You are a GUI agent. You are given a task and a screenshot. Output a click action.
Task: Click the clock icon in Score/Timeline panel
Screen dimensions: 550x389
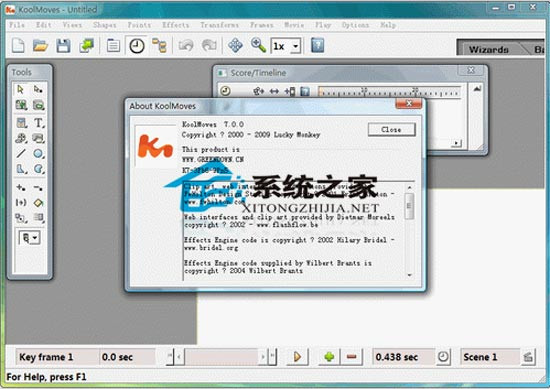point(226,91)
